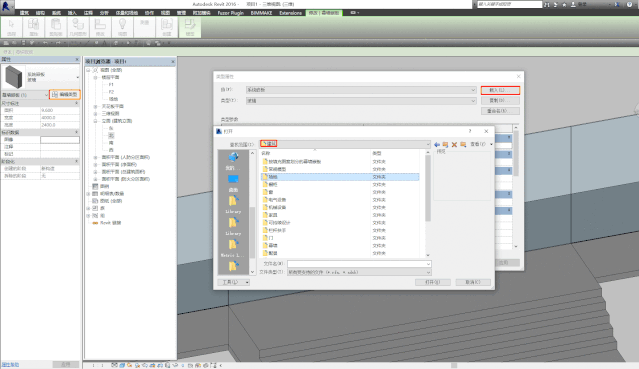This screenshot has width=639, height=369.
Task: Click the lightbulb View tool in the ribbon
Action: click(x=122, y=27)
